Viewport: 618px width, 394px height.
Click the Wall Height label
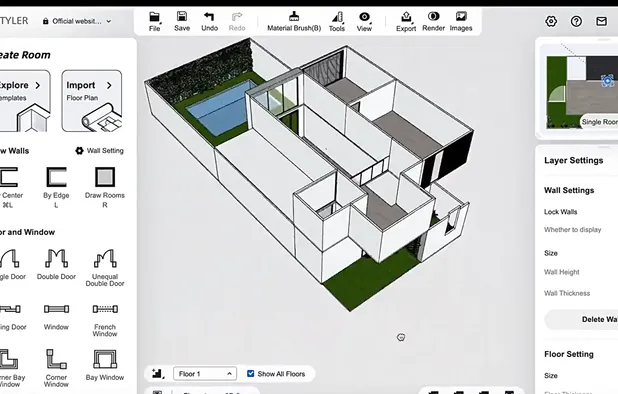click(562, 272)
